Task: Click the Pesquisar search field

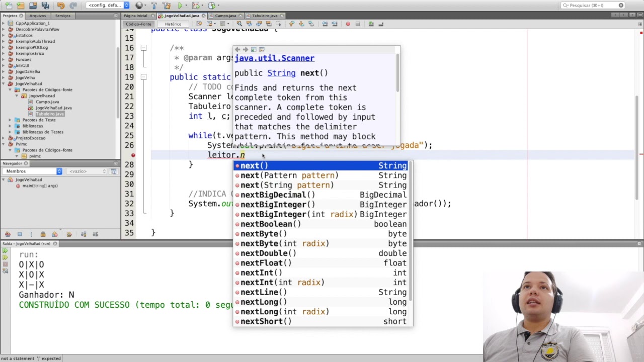Action: tap(593, 6)
